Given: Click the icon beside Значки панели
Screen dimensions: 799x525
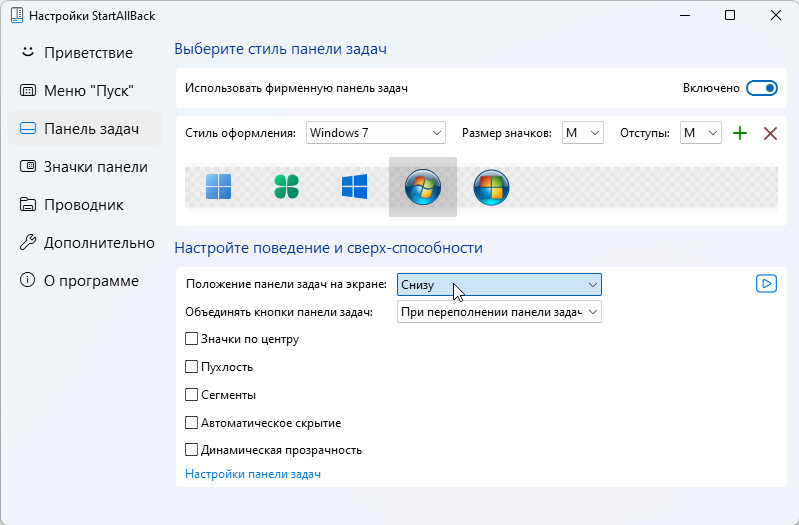Looking at the screenshot, I should click(x=28, y=167).
